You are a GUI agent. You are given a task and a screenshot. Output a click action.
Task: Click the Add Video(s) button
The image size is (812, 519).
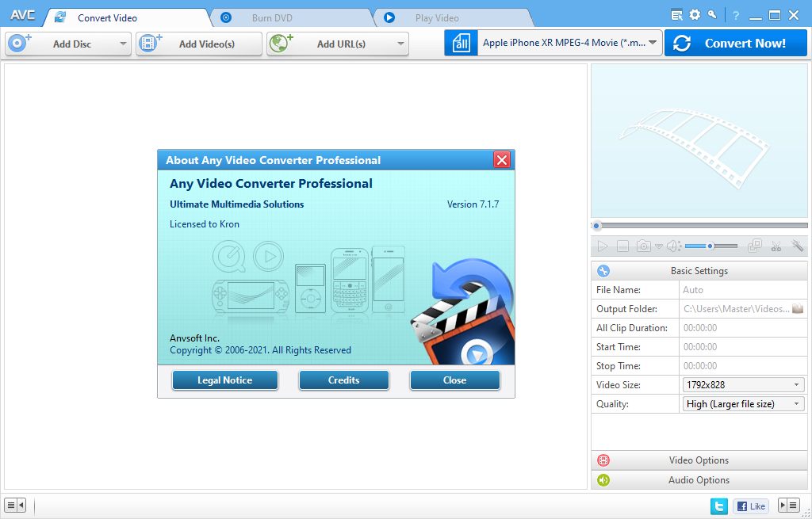[x=199, y=44]
